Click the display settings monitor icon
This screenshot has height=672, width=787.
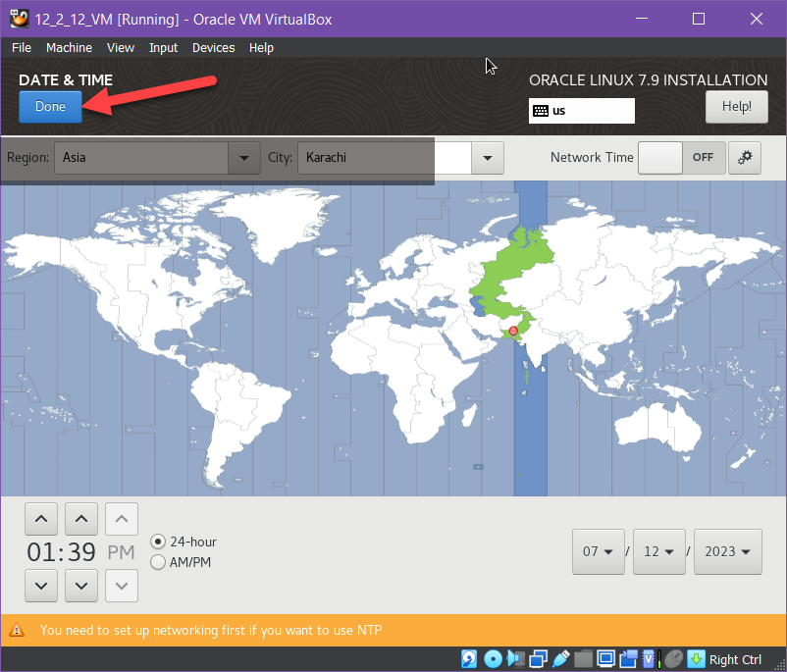[x=606, y=659]
